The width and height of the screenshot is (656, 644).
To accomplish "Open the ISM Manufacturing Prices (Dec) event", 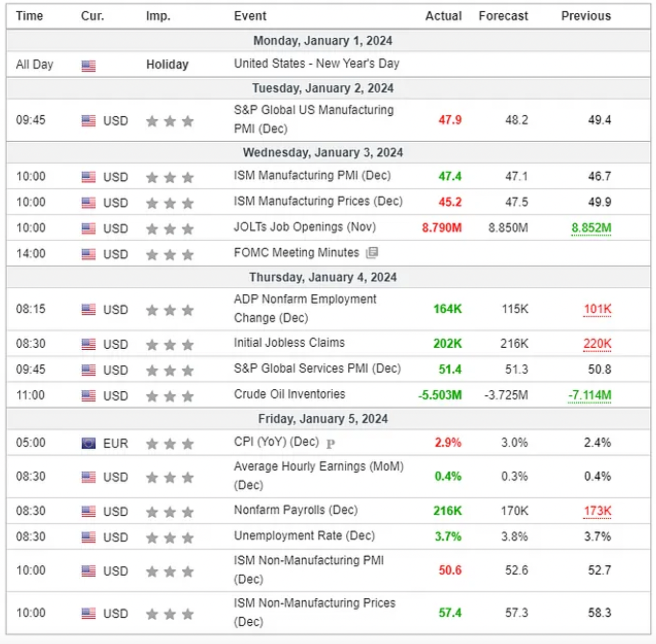I will click(x=318, y=202).
